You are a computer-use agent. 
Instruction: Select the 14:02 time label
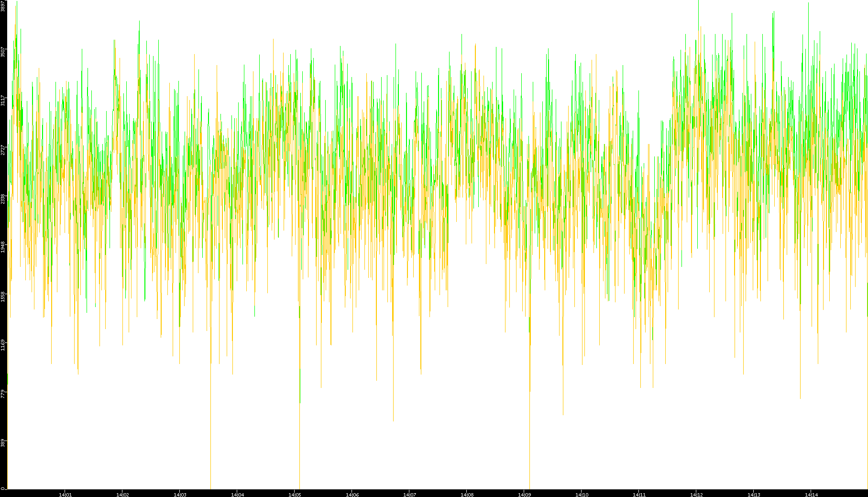123,495
